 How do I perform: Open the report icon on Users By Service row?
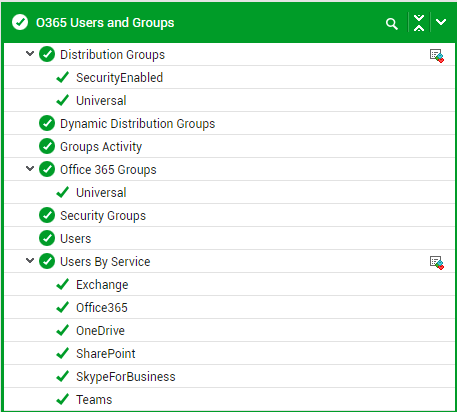pos(437,263)
